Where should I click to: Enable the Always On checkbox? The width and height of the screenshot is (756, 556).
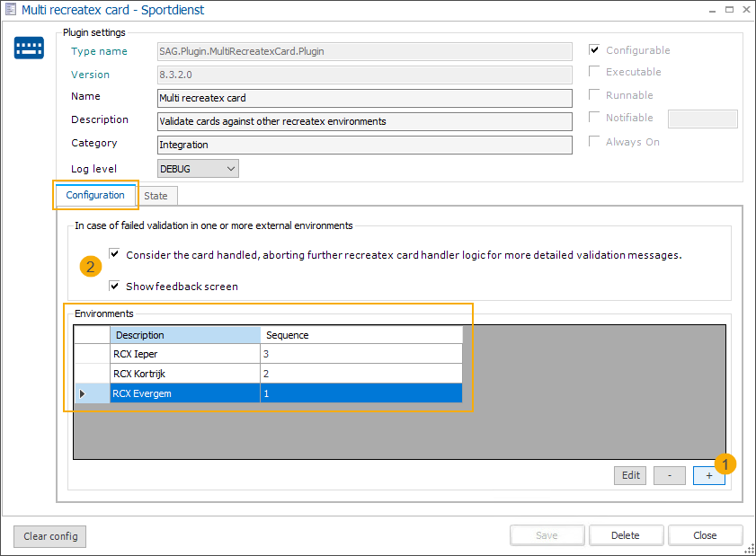pos(594,142)
